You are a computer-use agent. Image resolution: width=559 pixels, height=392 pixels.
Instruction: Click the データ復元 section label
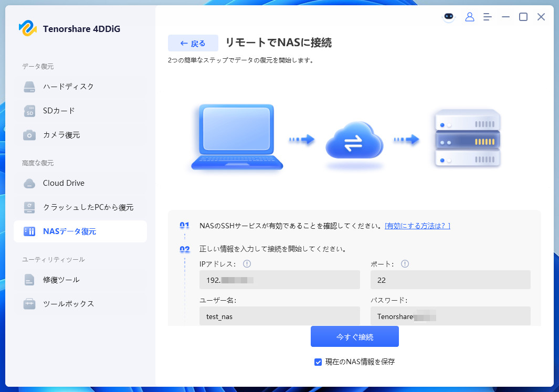tap(38, 67)
